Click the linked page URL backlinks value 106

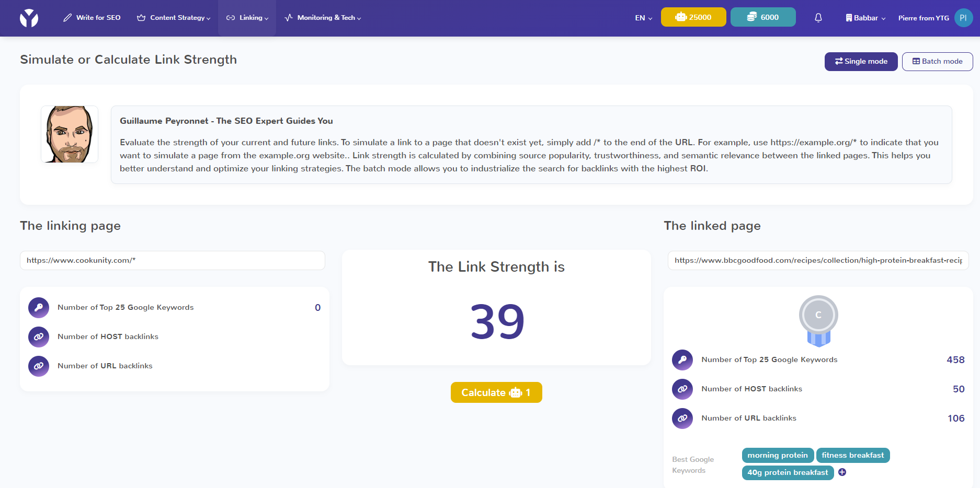956,419
